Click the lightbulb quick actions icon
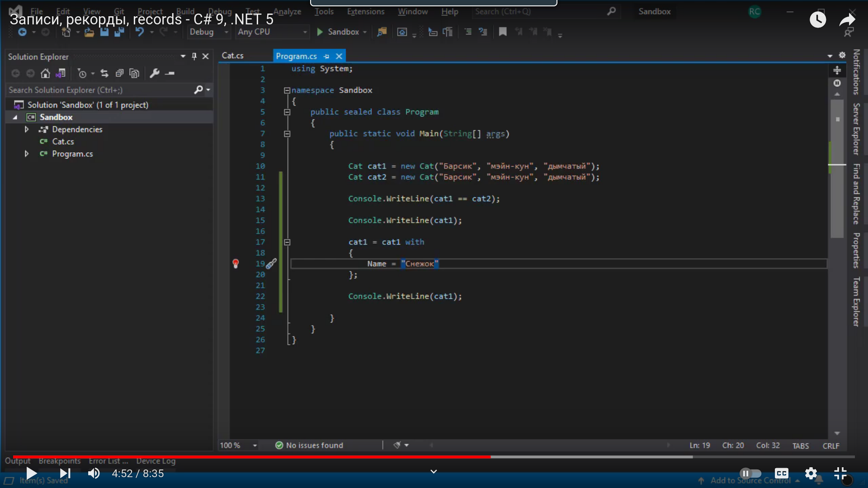868x488 pixels. [236, 263]
